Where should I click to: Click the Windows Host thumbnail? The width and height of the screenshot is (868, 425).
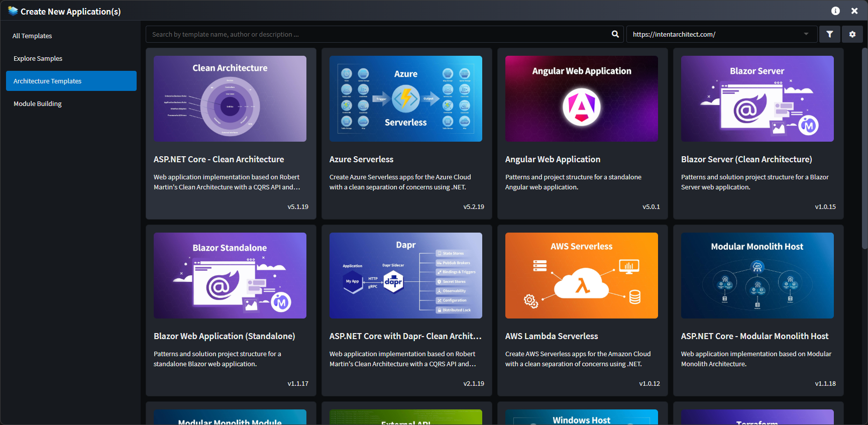pyautogui.click(x=582, y=417)
